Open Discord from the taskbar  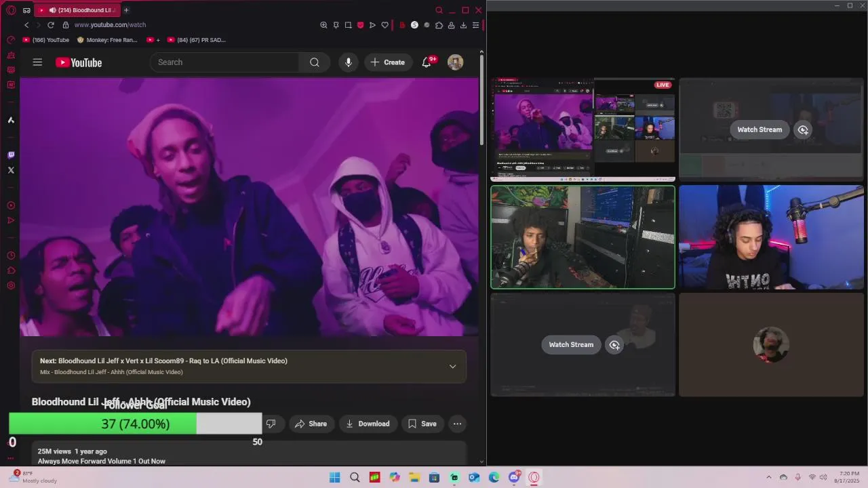pos(514,477)
